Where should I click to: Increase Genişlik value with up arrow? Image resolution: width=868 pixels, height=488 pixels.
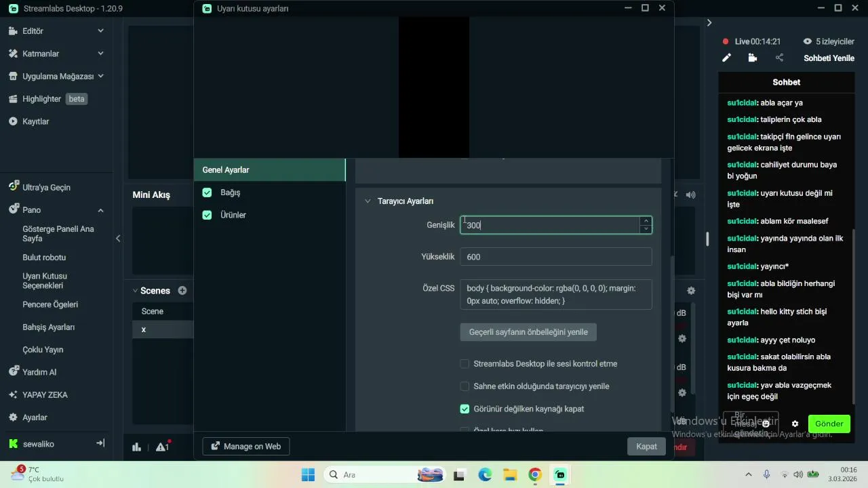pos(646,221)
